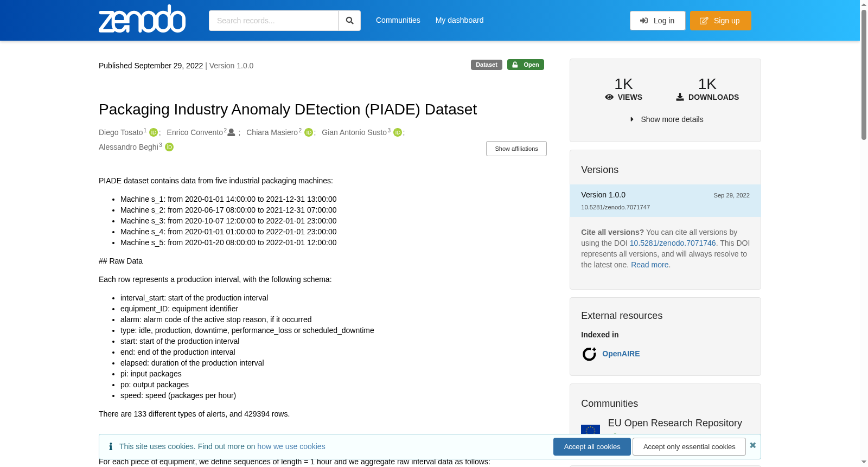Click the Dataset badge
This screenshot has height=467, width=868.
487,65
